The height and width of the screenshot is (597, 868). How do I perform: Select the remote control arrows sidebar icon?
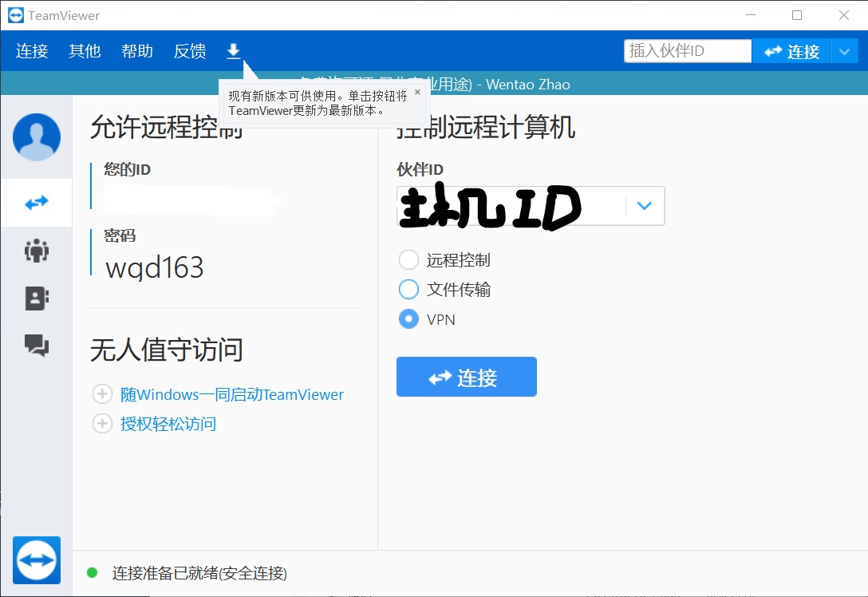(x=37, y=203)
